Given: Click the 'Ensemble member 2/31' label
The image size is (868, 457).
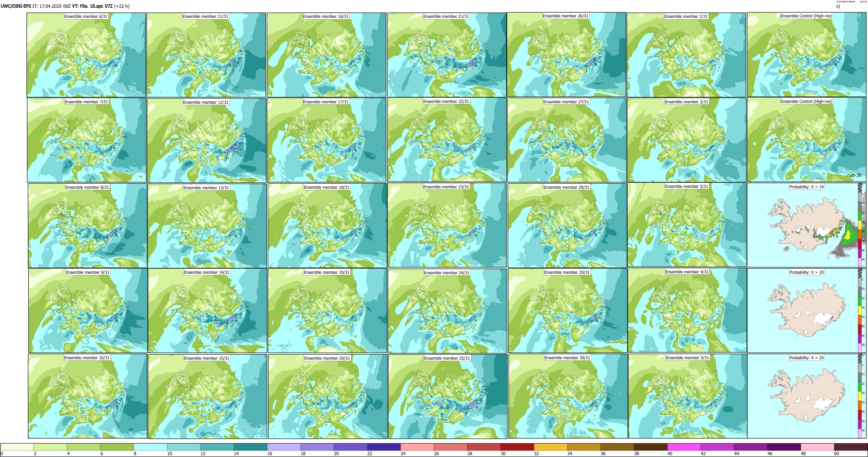Looking at the screenshot, I should [687, 102].
